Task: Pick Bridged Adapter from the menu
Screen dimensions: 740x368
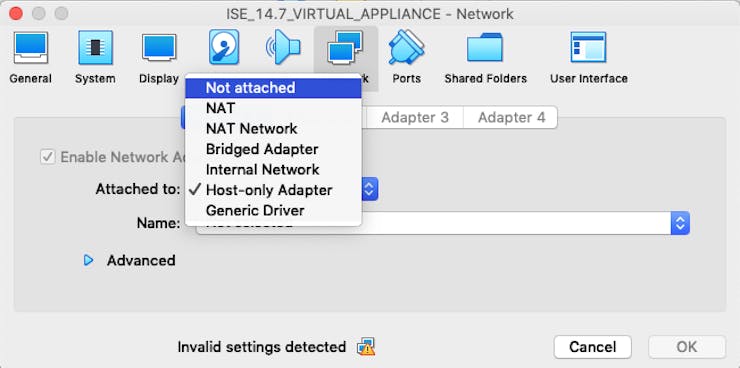Action: pyautogui.click(x=273, y=149)
